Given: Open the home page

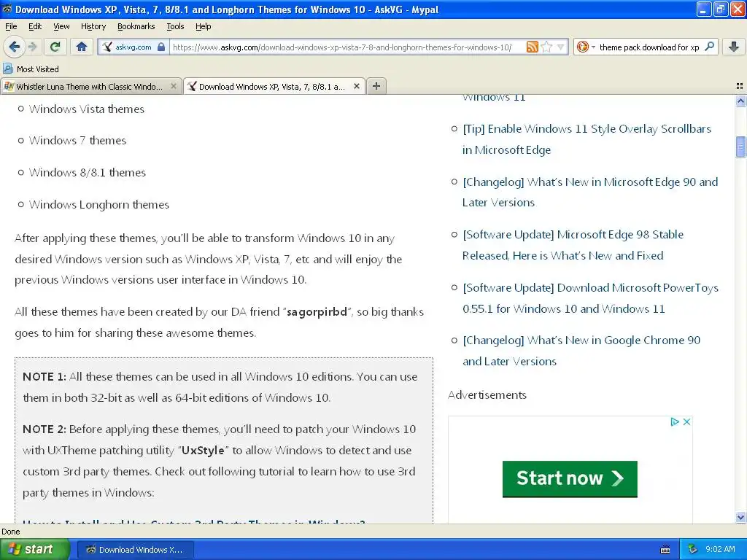Looking at the screenshot, I should point(82,47).
